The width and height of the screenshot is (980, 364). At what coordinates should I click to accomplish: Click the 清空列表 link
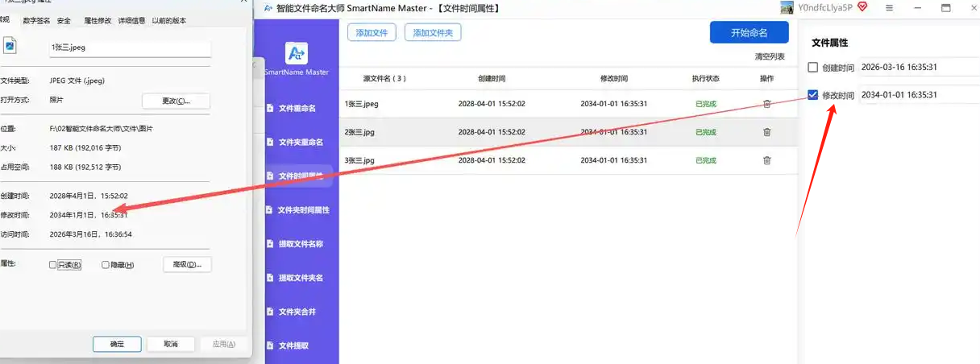click(770, 56)
